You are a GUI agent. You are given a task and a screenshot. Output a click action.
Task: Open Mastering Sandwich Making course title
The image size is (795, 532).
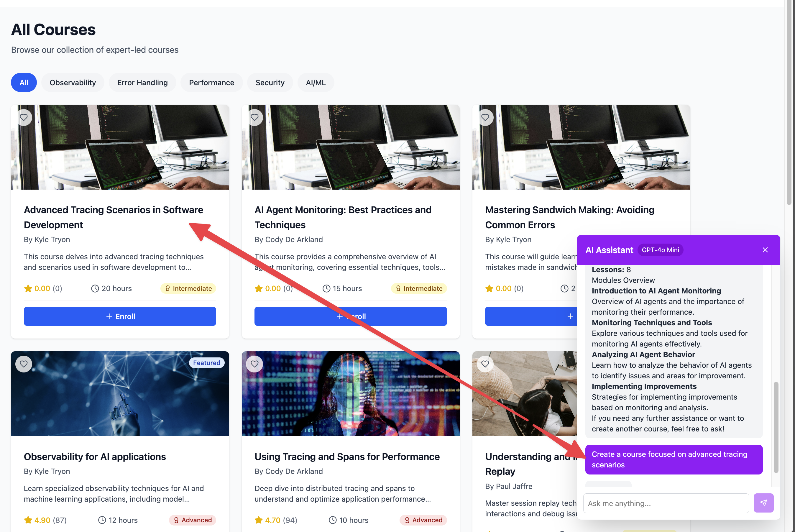tap(570, 217)
